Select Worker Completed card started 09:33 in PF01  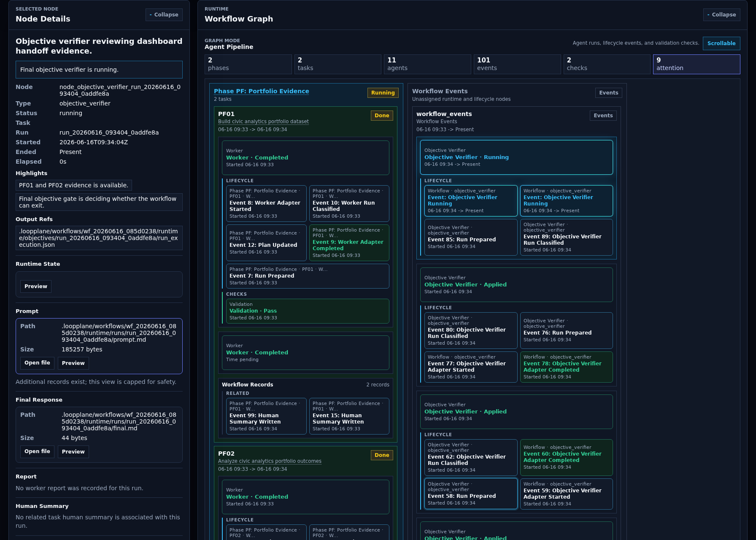[x=305, y=158]
